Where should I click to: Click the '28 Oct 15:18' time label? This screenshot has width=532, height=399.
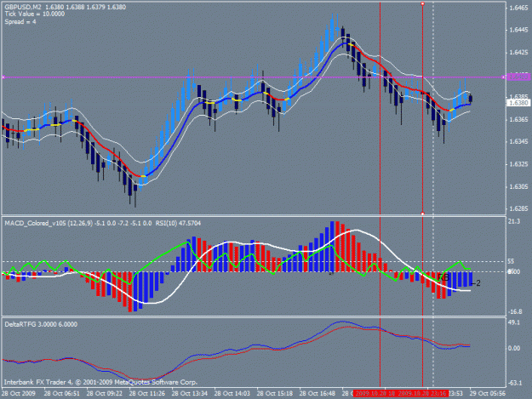click(275, 394)
